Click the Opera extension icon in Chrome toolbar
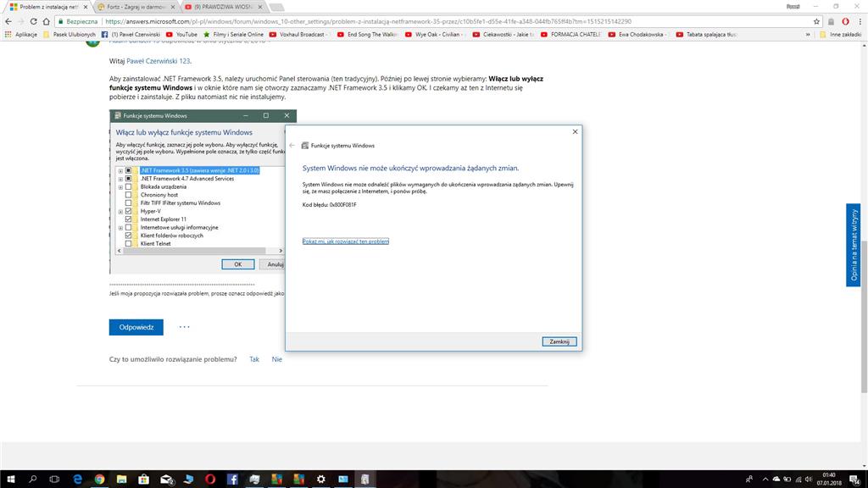 click(845, 21)
